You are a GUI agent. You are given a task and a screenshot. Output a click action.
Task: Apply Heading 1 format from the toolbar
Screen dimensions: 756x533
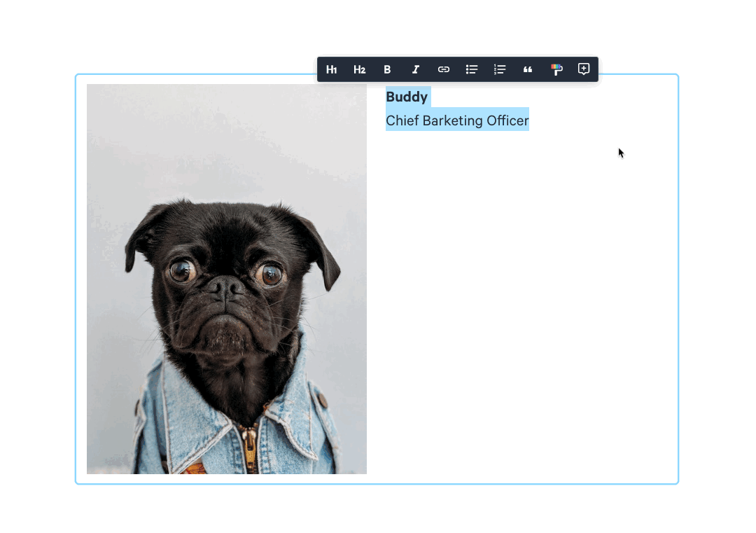point(331,69)
